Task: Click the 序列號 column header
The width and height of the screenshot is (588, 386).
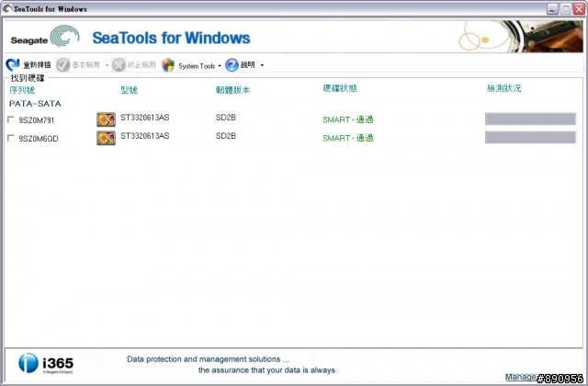Action: tap(22, 90)
